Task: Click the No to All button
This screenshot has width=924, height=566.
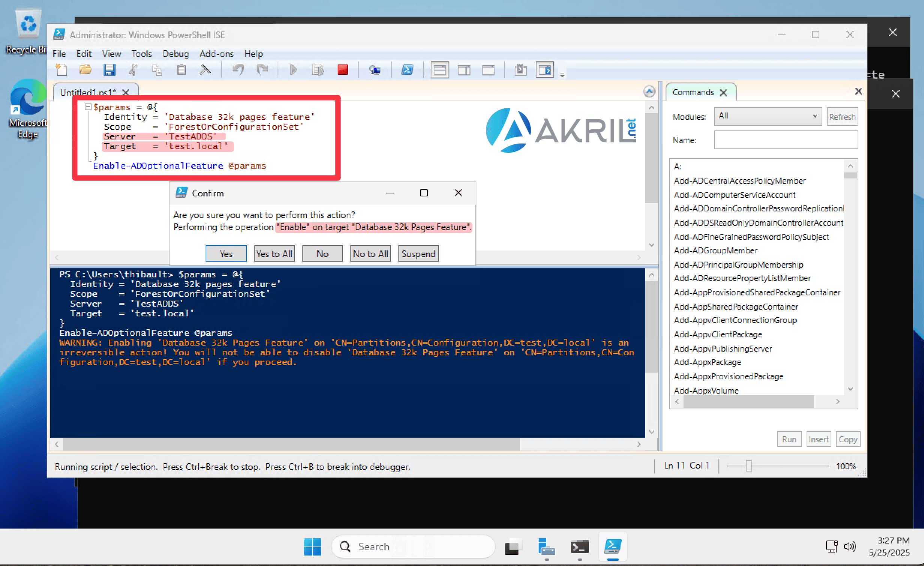Action: tap(371, 254)
